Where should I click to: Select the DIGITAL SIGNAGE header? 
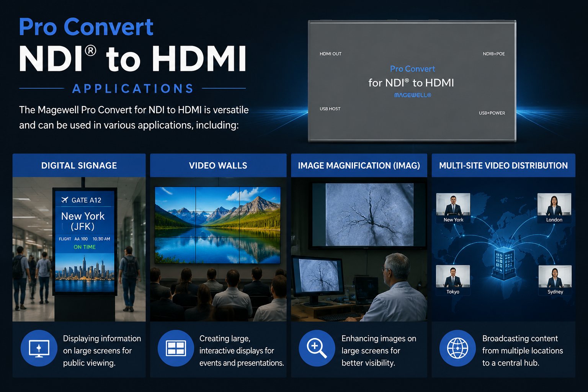click(79, 165)
